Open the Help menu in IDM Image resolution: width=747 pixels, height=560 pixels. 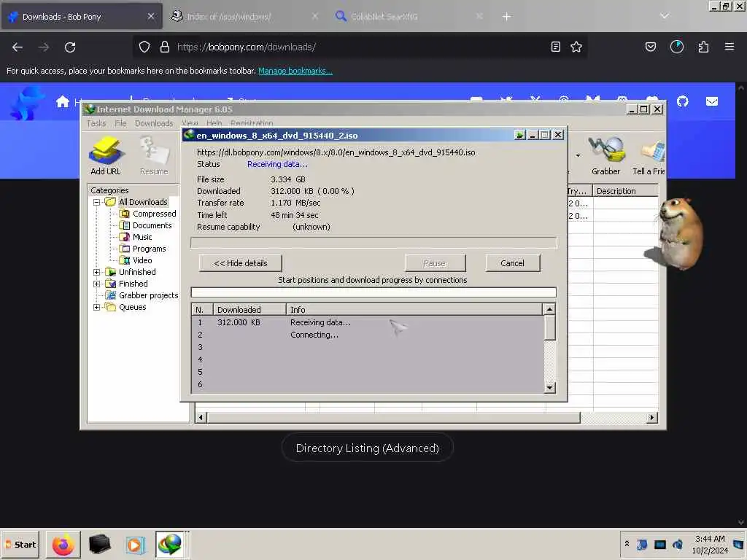pos(214,123)
